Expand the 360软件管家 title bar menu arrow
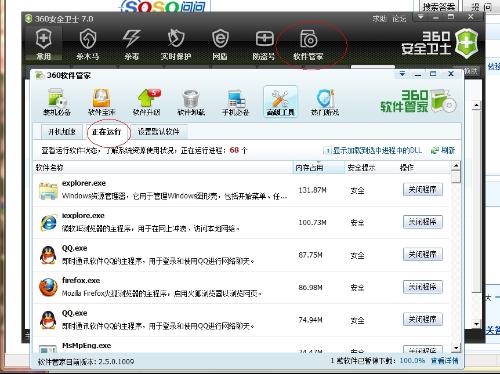The image size is (500, 374). tap(402, 74)
